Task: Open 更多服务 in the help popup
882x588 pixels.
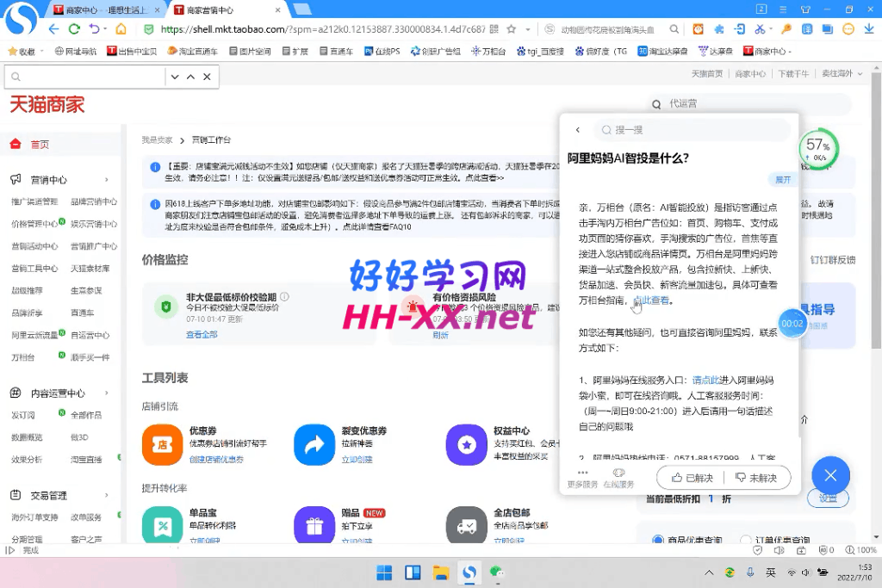Action: (582, 479)
